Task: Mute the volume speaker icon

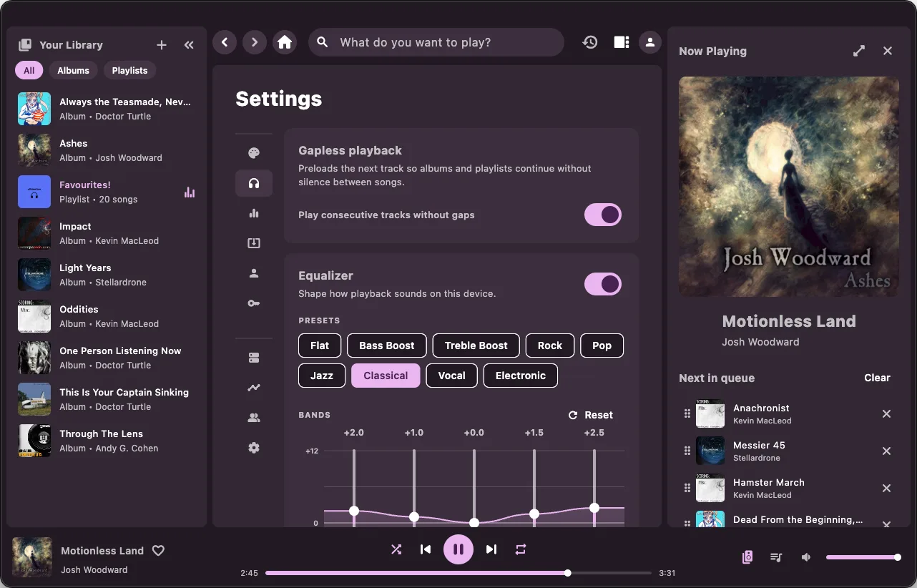Action: tap(806, 557)
